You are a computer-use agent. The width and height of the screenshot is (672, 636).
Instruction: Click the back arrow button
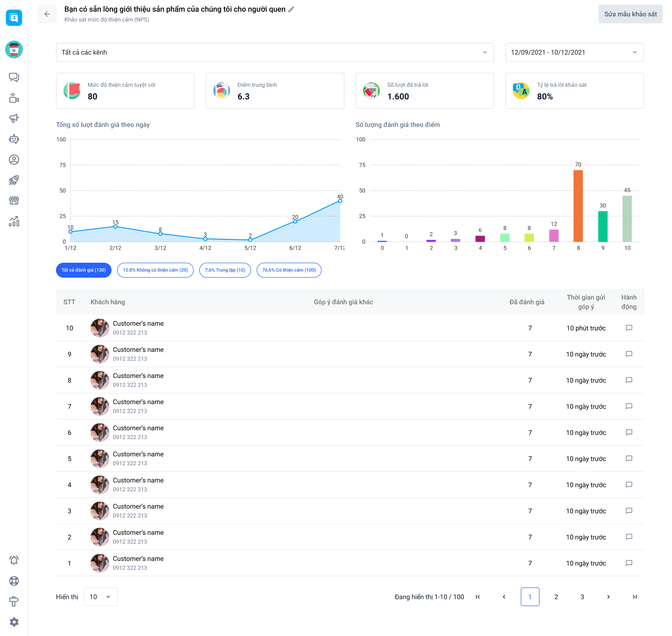(47, 14)
